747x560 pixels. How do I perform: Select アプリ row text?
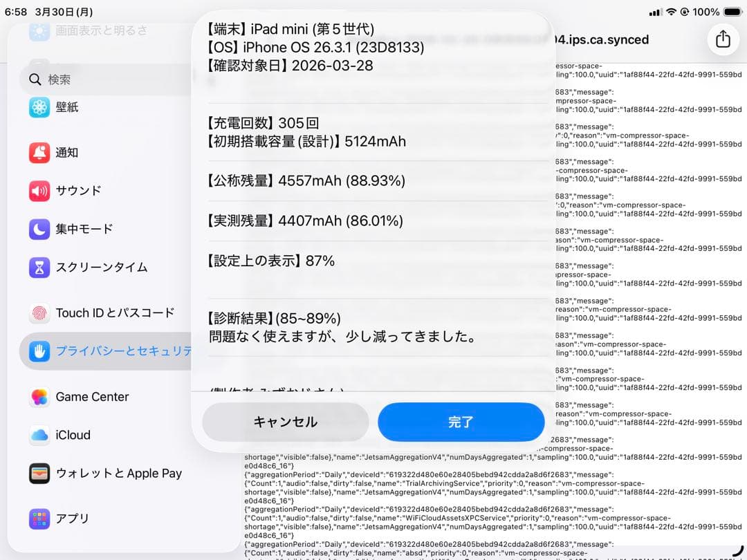pyautogui.click(x=72, y=519)
